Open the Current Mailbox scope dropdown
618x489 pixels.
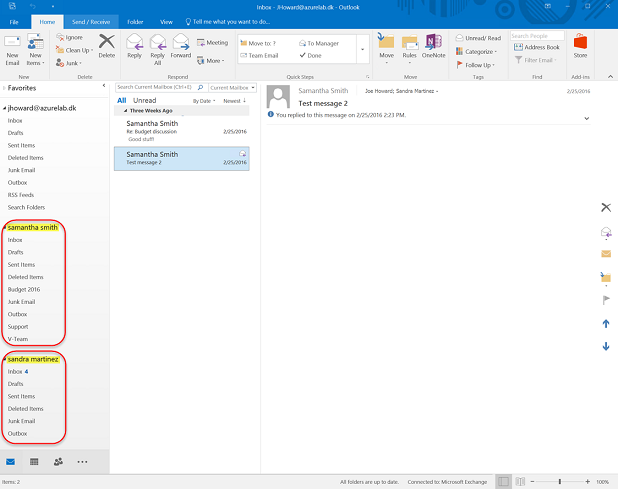coord(233,87)
